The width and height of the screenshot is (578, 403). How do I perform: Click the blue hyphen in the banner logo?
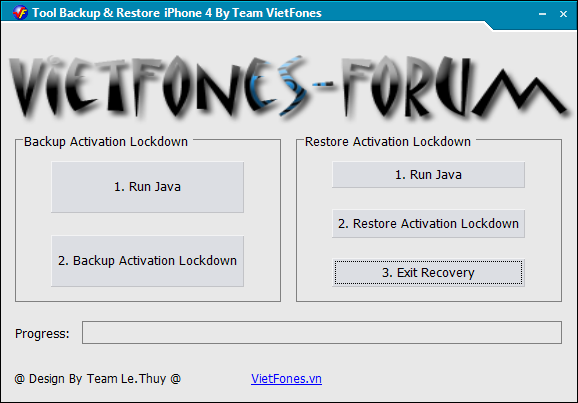(x=323, y=85)
